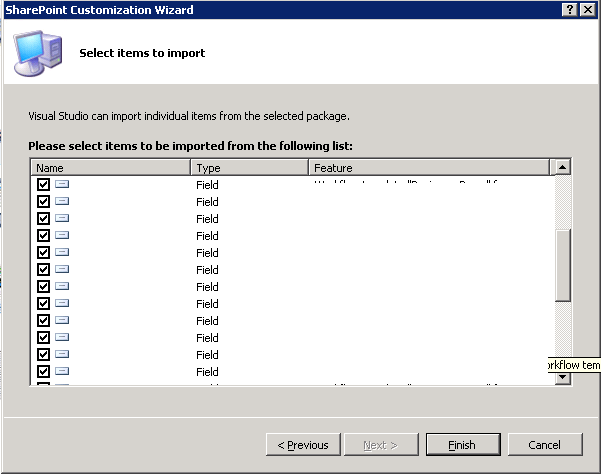Click the field icon in the ninth list row

[x=62, y=320]
